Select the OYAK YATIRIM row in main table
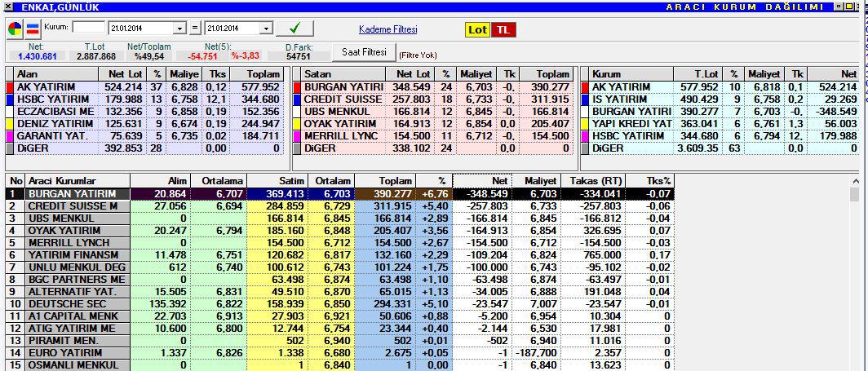The height and width of the screenshot is (371, 868). coord(340,231)
